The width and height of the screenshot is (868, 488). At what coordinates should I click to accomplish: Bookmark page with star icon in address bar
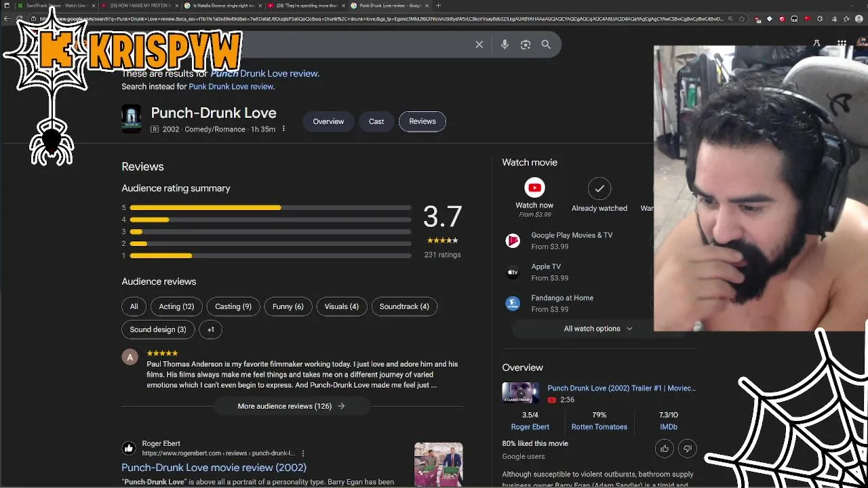(743, 19)
